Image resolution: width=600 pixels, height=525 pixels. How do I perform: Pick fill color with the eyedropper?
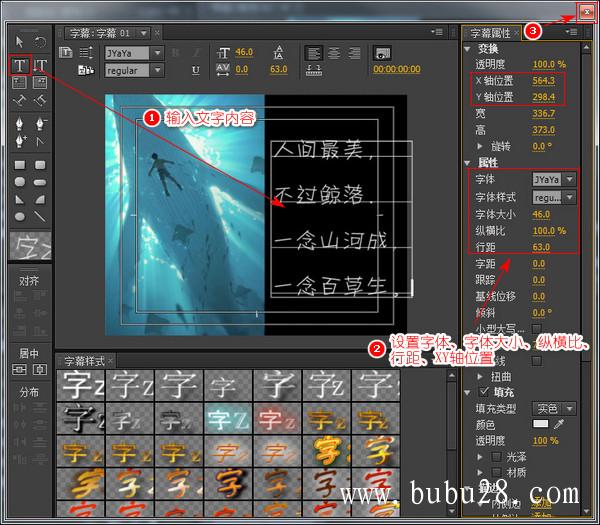tap(559, 424)
